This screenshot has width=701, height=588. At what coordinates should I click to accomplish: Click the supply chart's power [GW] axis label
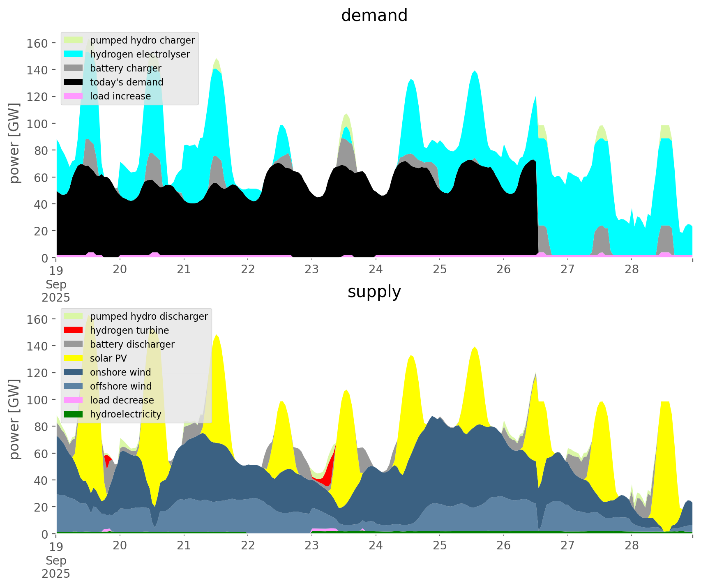pos(14,419)
